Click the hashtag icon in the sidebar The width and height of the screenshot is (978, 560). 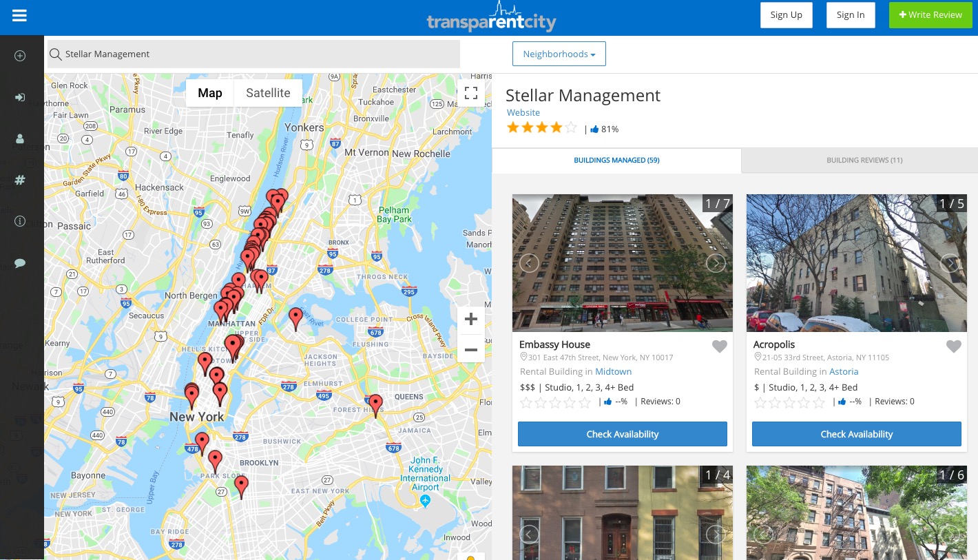pyautogui.click(x=20, y=180)
